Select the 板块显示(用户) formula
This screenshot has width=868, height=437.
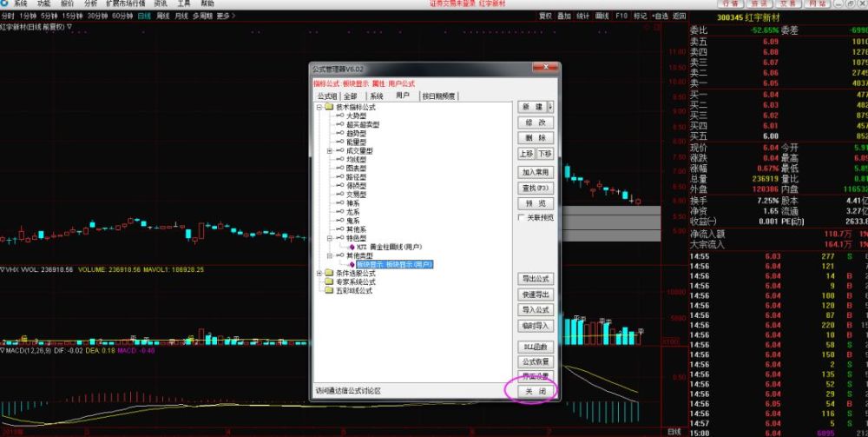[x=393, y=264]
